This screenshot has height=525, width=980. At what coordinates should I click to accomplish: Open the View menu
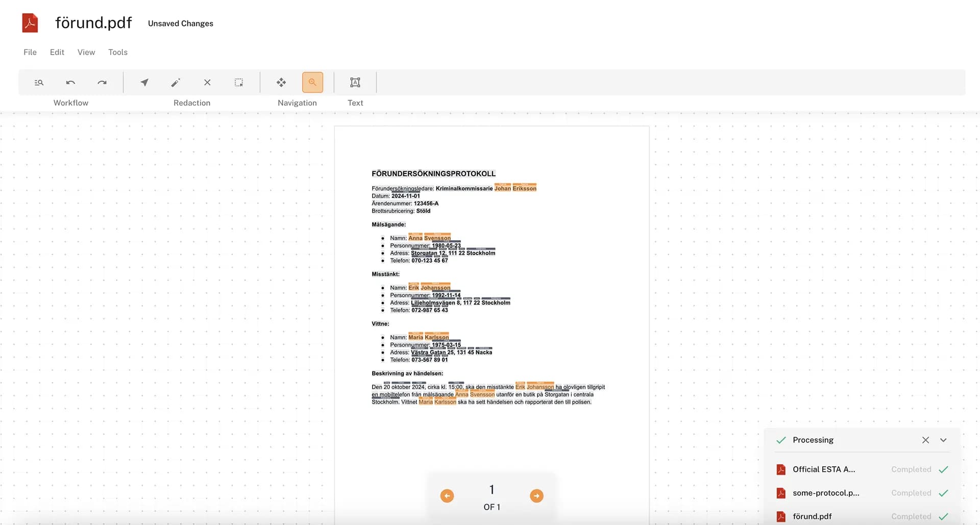tap(86, 52)
